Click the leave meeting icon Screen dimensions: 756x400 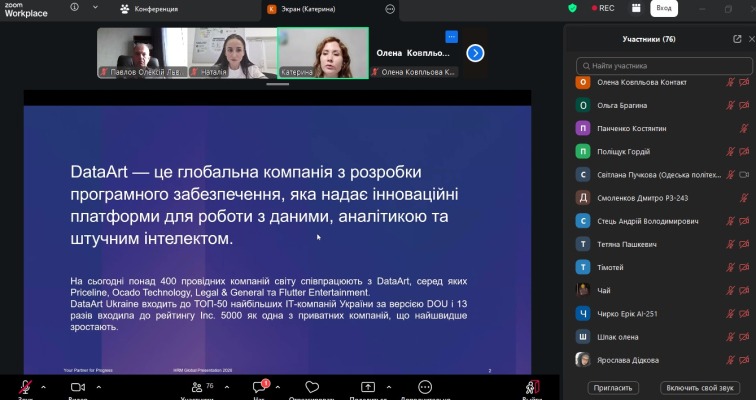tap(532, 387)
